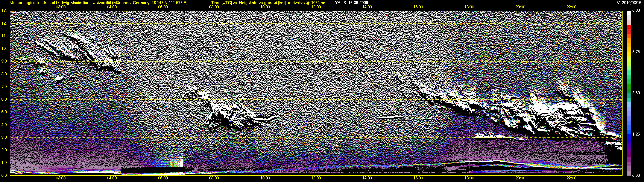
Task: Select the "1.0" height axis label
Action: pos(4,163)
